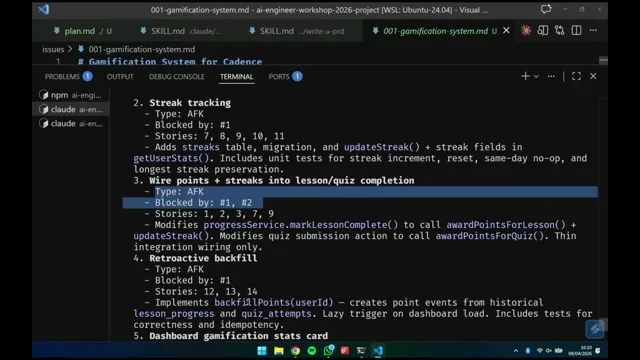Split the editor right
The width and height of the screenshot is (640, 360).
click(x=576, y=31)
